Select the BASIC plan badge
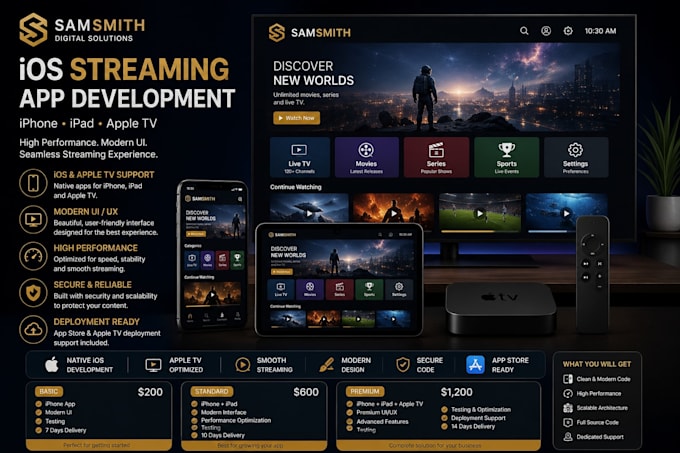 tap(49, 391)
